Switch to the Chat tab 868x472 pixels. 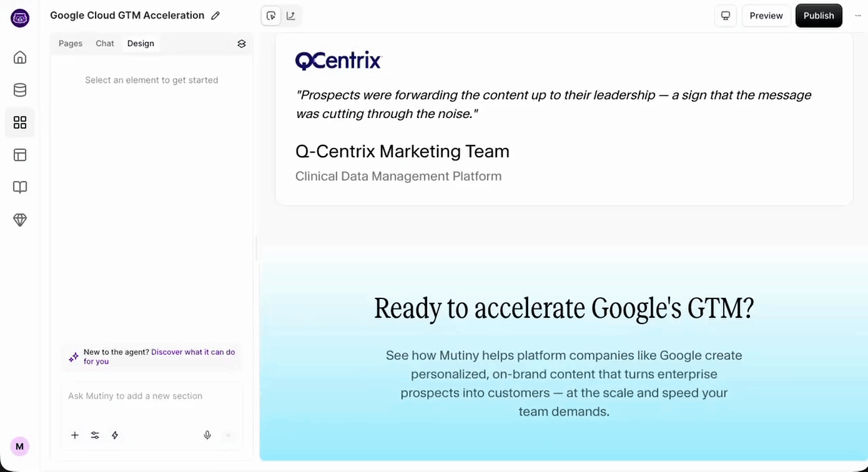pyautogui.click(x=105, y=44)
